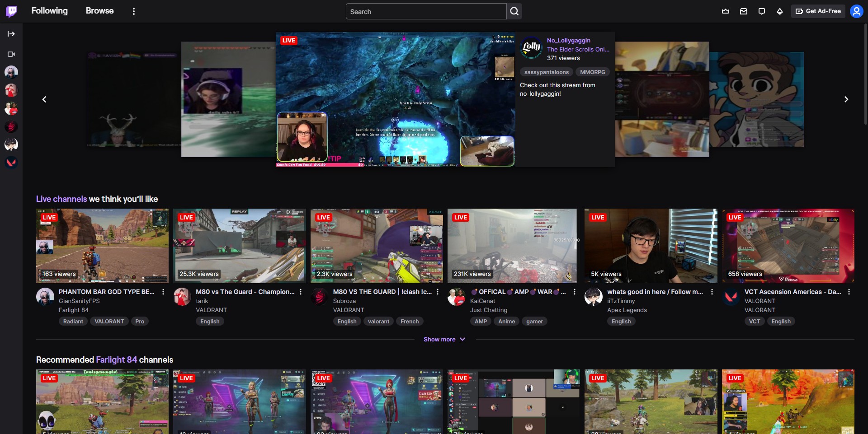Select the VCT tag

(x=755, y=322)
